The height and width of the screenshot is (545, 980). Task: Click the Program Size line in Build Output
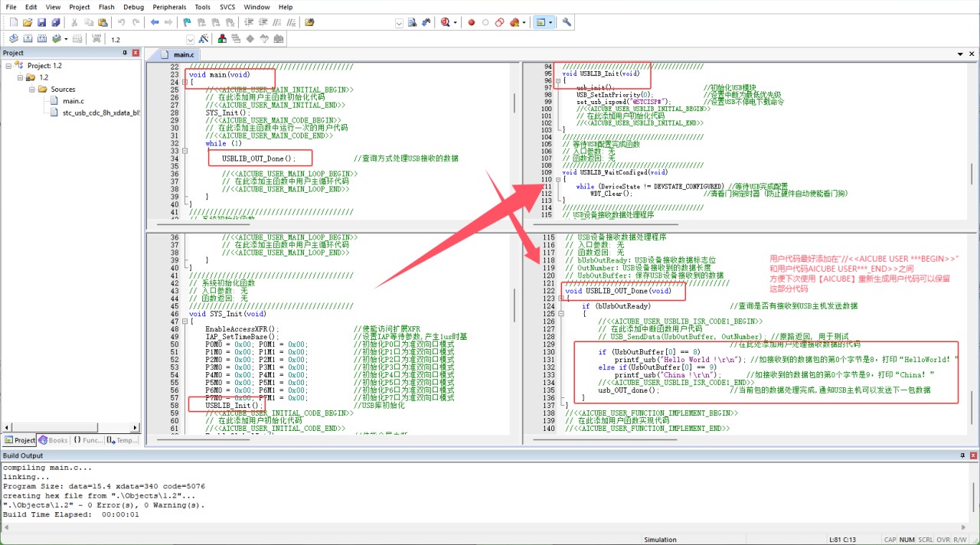pos(103,486)
